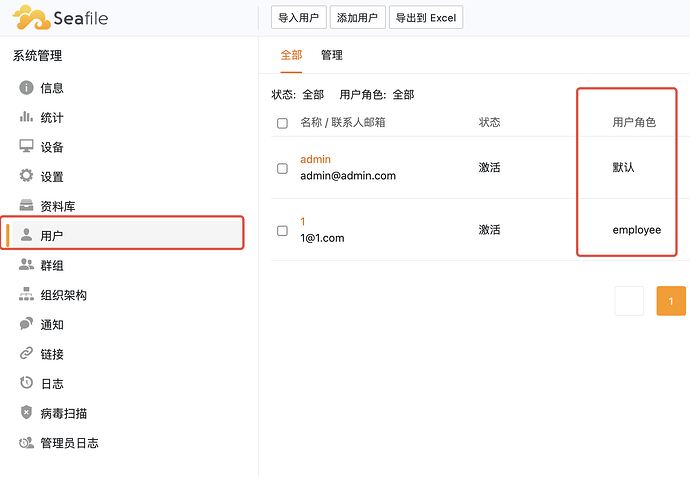Viewport: 690px width, 477px height.
Task: Toggle the select-all checkbox in table header
Action: click(x=282, y=123)
